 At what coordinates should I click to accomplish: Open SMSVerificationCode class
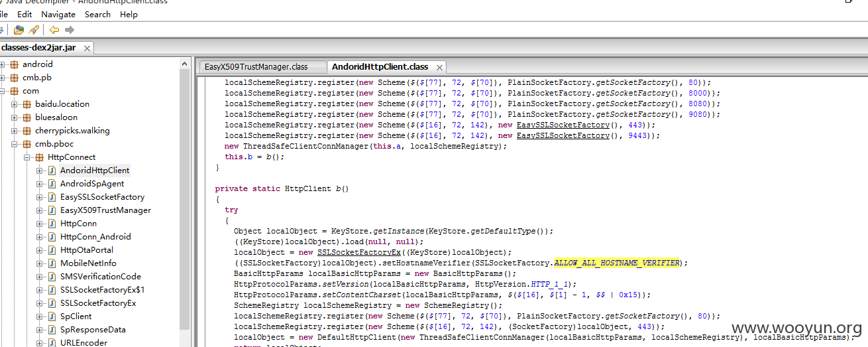click(x=101, y=277)
